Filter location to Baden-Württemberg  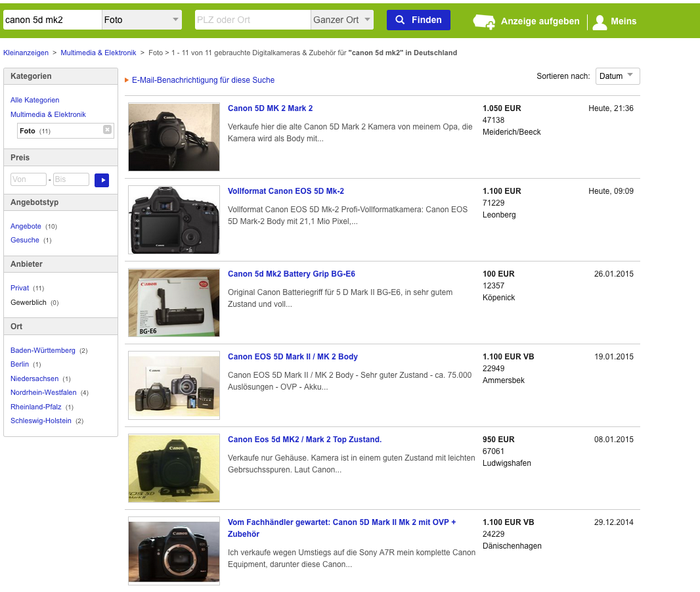[43, 350]
